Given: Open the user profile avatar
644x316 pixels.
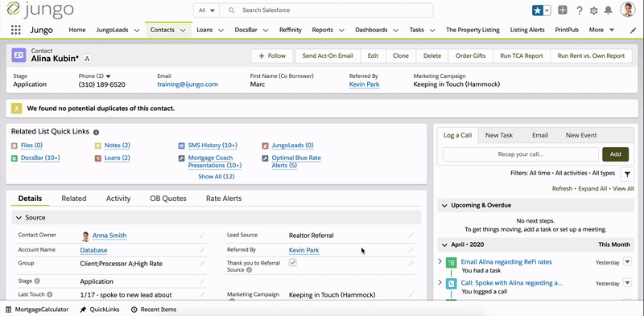Looking at the screenshot, I should [628, 10].
